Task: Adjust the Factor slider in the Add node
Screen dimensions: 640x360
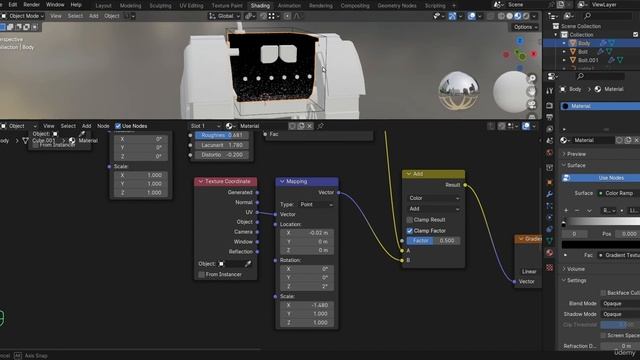Action: point(433,241)
